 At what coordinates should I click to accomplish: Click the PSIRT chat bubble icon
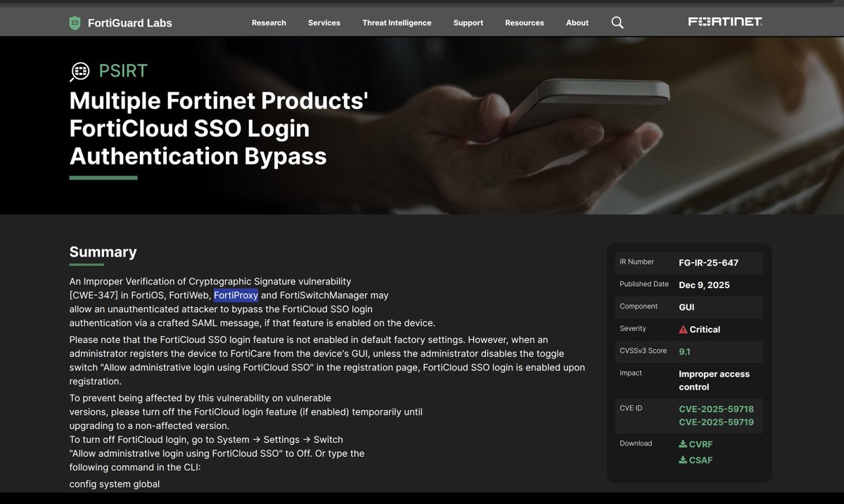[x=80, y=72]
